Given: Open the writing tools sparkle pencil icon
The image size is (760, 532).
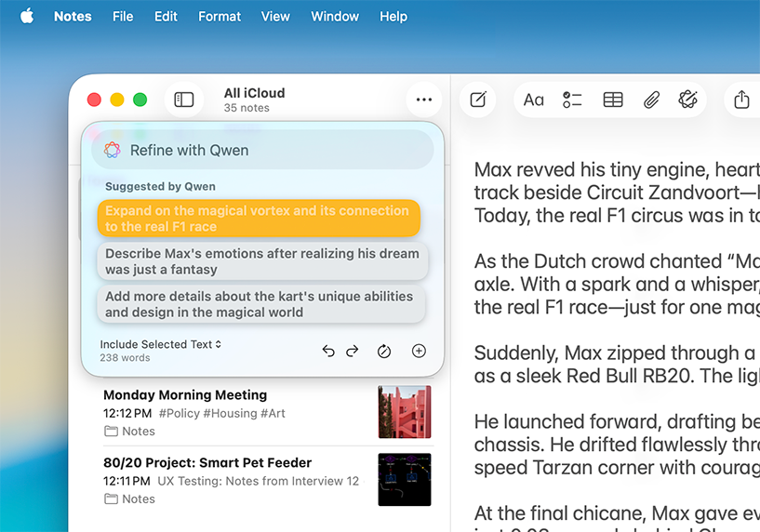Looking at the screenshot, I should pyautogui.click(x=687, y=100).
